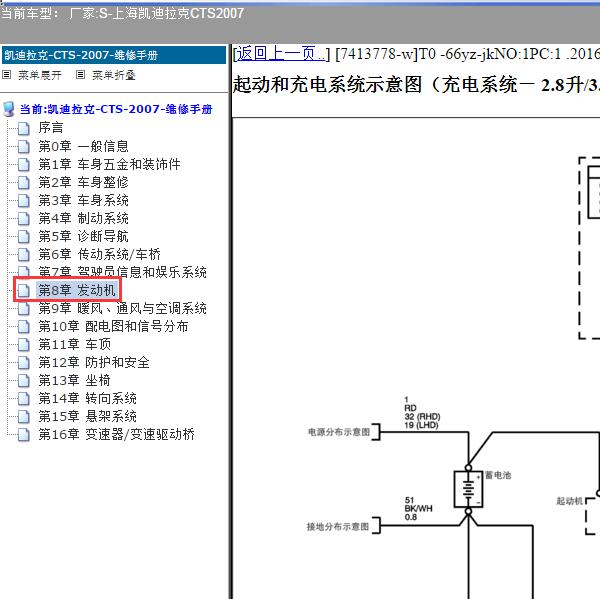This screenshot has height=599, width=600.
Task: Click the 蓄电池 battery symbol in diagram
Action: [x=468, y=489]
